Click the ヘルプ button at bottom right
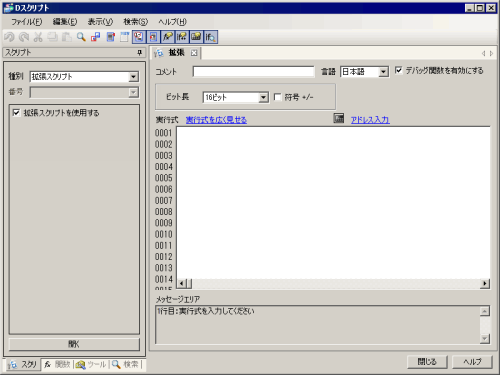This screenshot has height=375, width=500. tap(472, 362)
